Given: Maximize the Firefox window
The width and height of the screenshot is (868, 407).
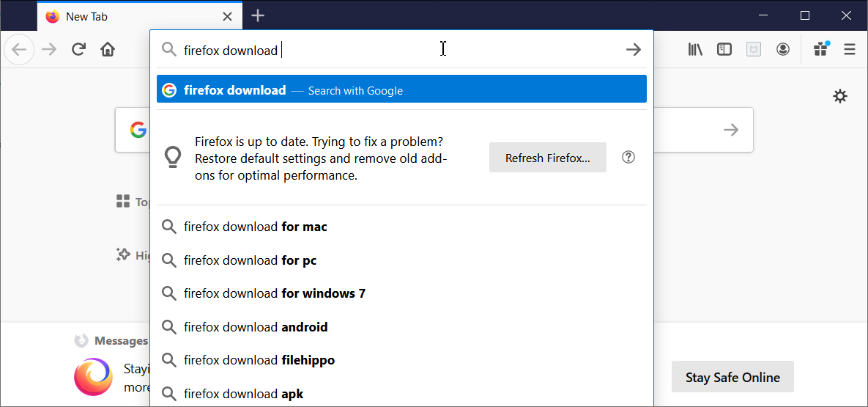Looking at the screenshot, I should tap(805, 15).
